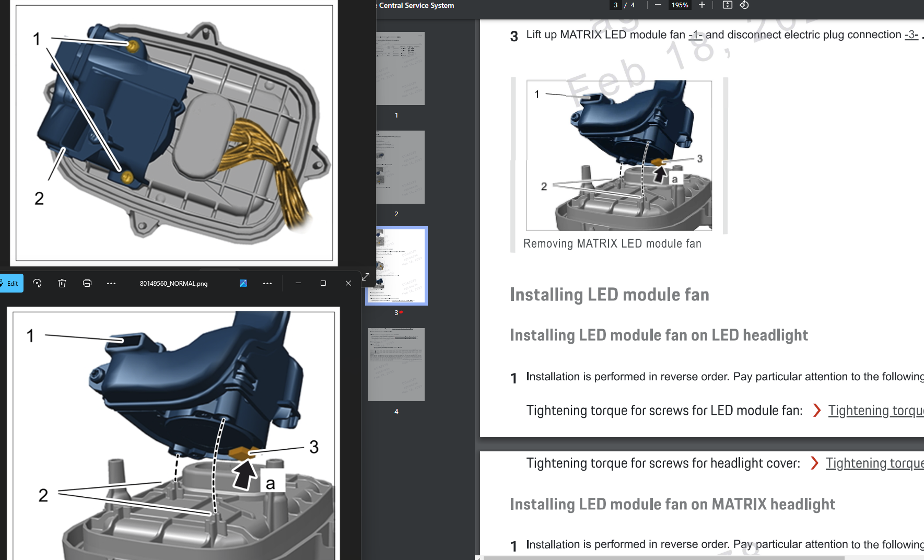Click the Edit button in Photos
This screenshot has width=924, height=560.
pos(11,283)
